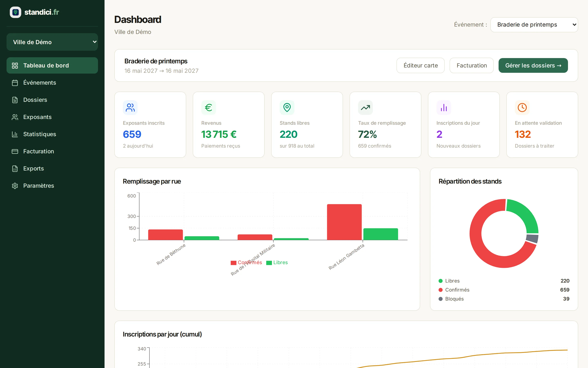The width and height of the screenshot is (588, 368).
Task: Click the En attente validation clock icon
Action: [x=522, y=108]
